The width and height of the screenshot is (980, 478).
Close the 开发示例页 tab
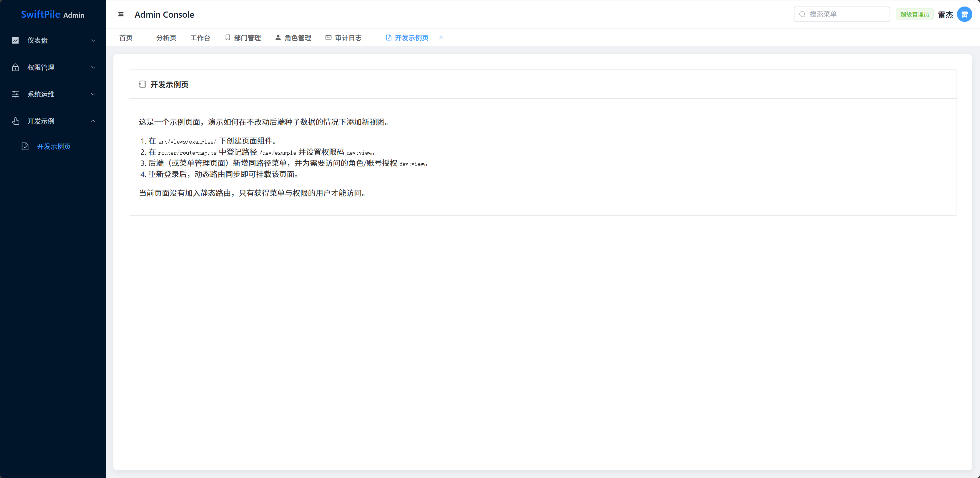[441, 38]
